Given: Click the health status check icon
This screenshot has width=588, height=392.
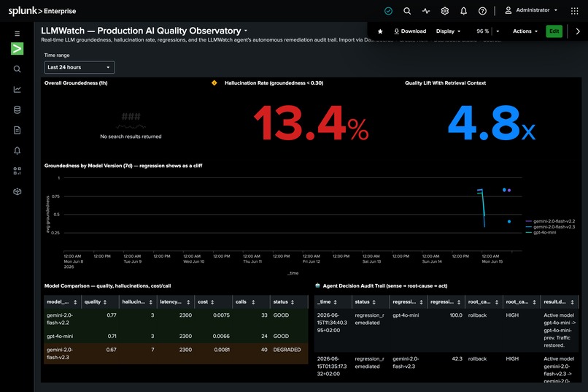Looking at the screenshot, I should pos(389,11).
